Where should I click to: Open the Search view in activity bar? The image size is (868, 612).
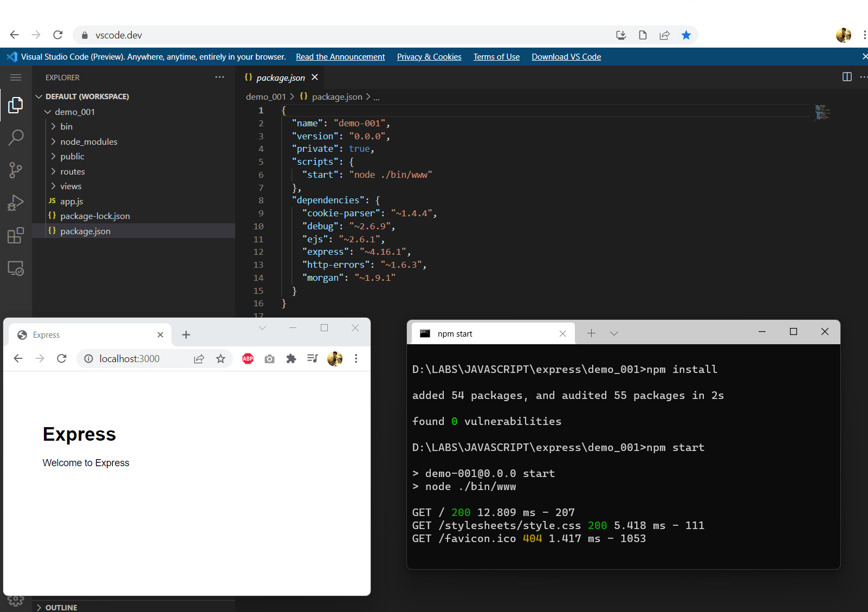(16, 137)
